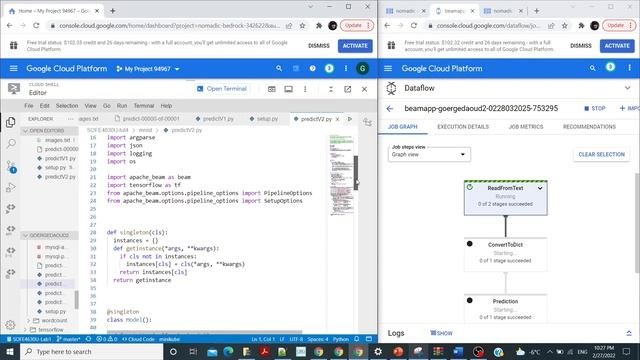
Task: Switch to JOB METRICS tab
Action: (x=526, y=127)
